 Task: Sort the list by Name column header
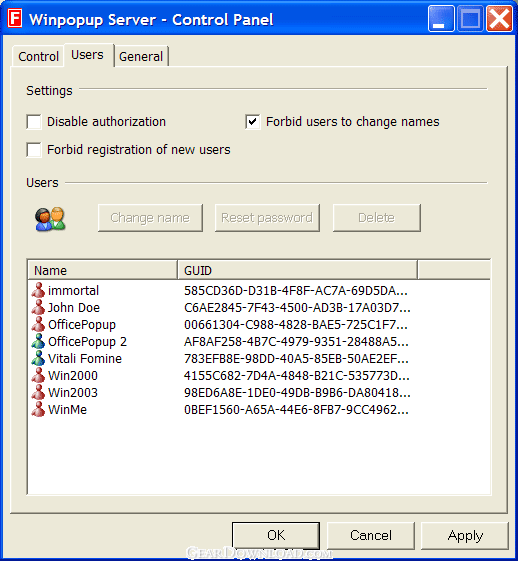pos(103,270)
